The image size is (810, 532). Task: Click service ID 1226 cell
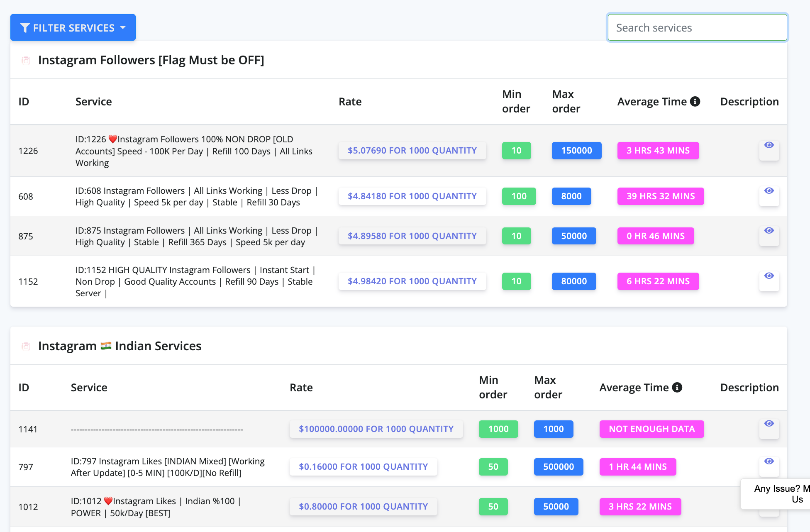(x=28, y=151)
